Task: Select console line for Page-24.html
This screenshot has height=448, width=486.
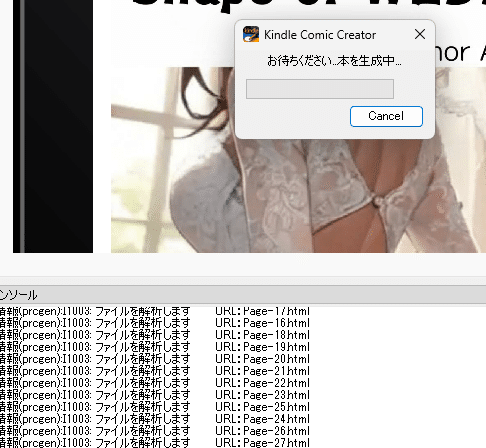Action: click(x=155, y=419)
